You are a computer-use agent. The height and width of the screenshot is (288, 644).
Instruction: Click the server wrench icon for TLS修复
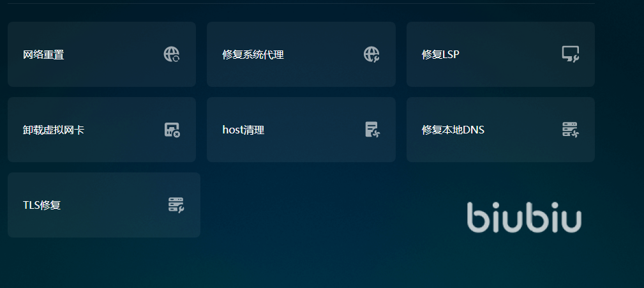[176, 205]
